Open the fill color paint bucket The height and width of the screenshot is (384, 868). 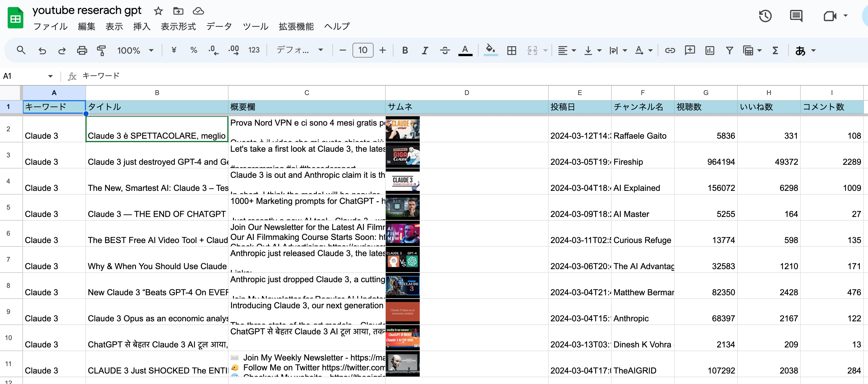[490, 50]
